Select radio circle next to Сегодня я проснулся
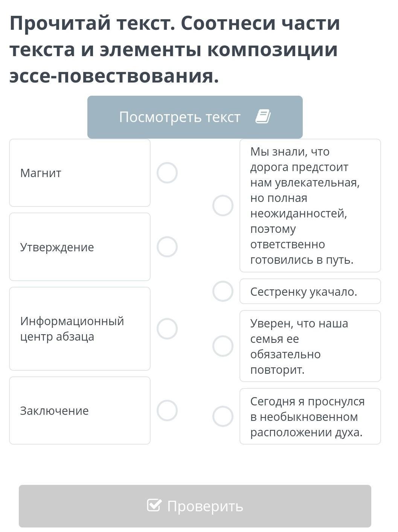This screenshot has width=398, height=532. [x=223, y=416]
